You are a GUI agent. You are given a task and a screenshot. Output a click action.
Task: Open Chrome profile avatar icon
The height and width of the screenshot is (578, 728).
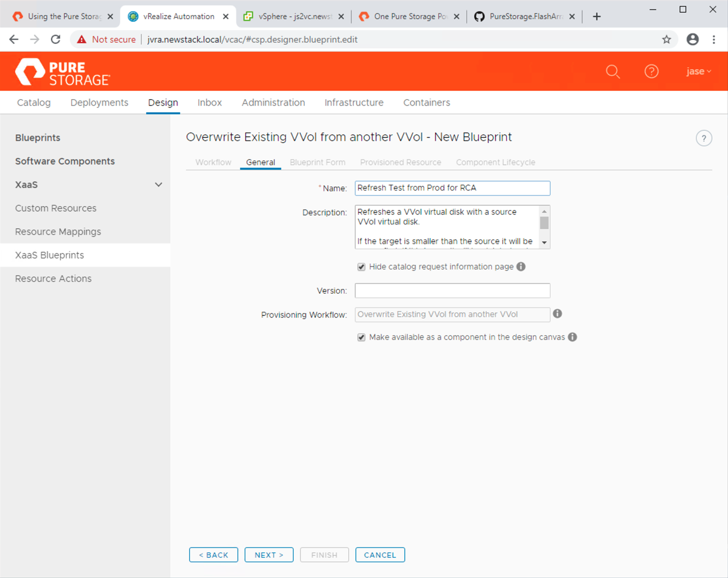tap(692, 39)
